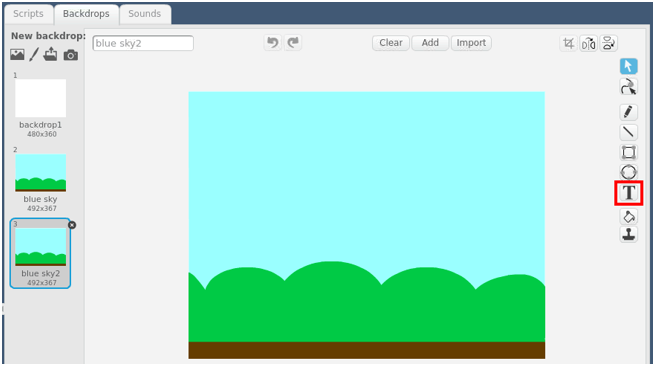Pick the Line drawing tool
This screenshot has height=368, width=656.
tap(628, 132)
